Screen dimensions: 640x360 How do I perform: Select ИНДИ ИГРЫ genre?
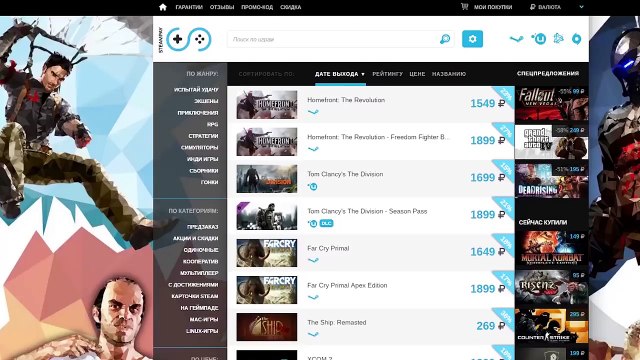pos(202,159)
